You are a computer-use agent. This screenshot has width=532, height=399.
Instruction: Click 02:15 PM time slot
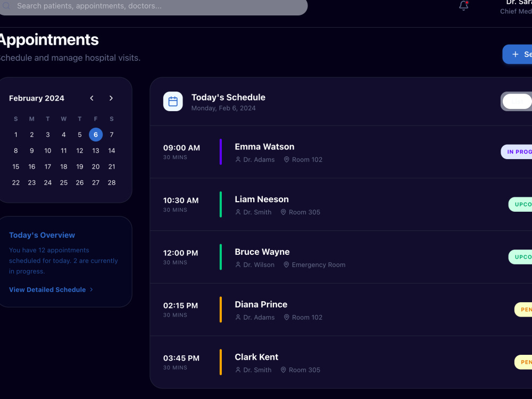pos(180,306)
